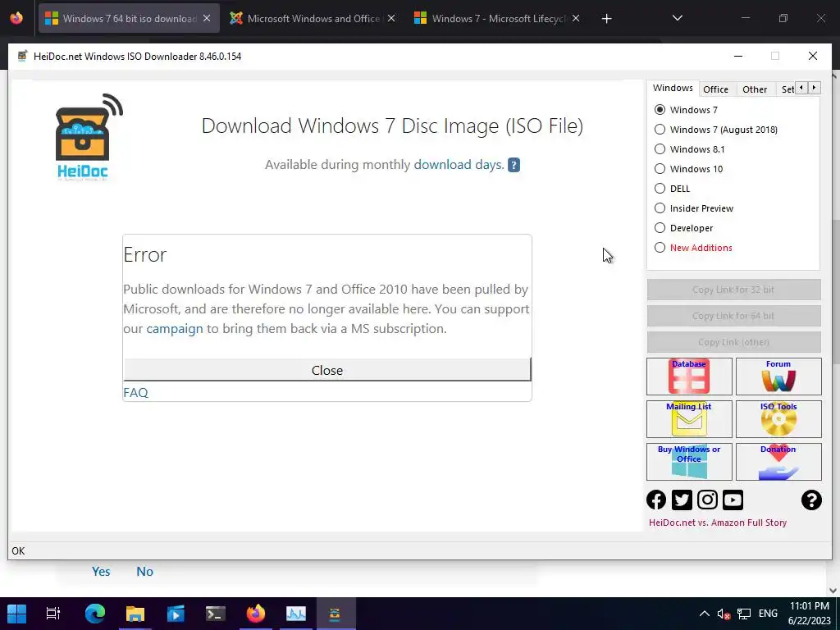Switch to the Other tab
The width and height of the screenshot is (840, 630).
(755, 89)
